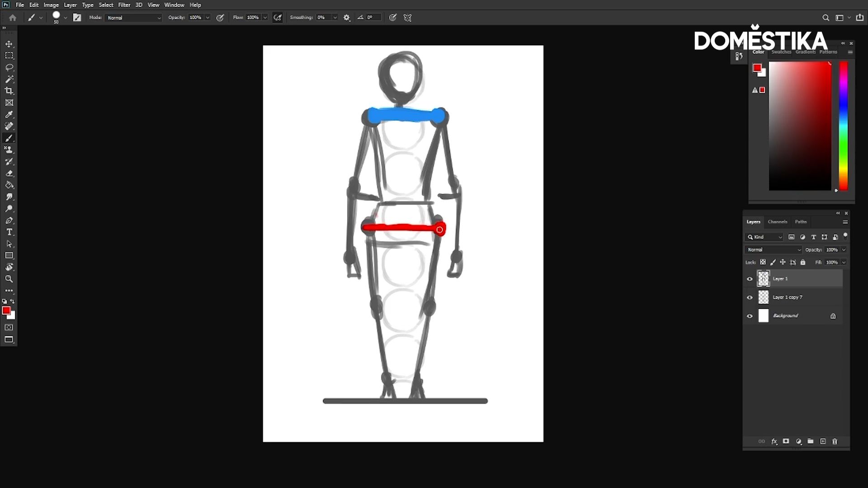
Task: Select the Crop tool
Action: pyautogui.click(x=9, y=91)
